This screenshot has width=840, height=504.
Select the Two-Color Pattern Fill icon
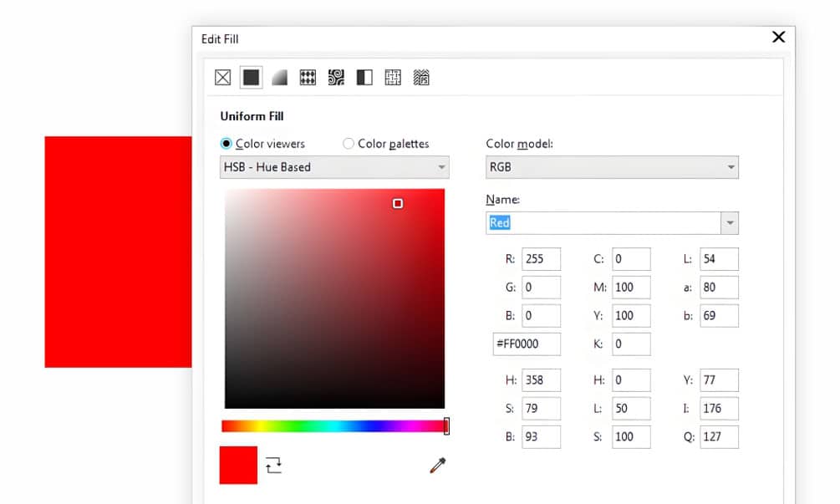pyautogui.click(x=364, y=78)
